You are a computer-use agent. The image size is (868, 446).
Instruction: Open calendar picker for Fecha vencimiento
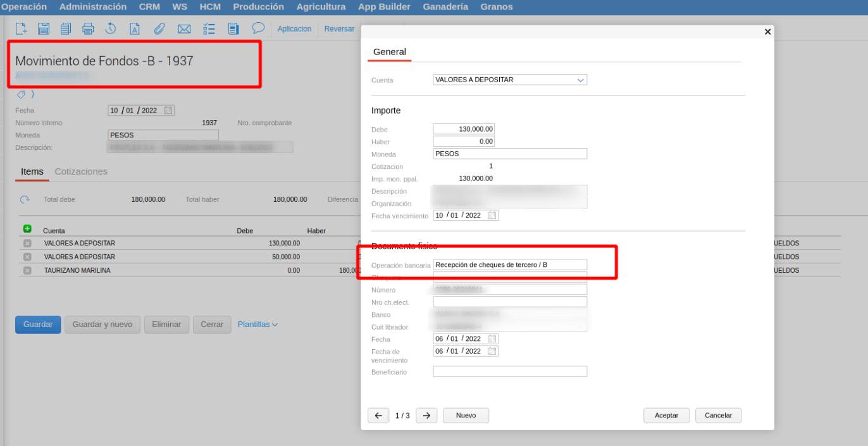(x=492, y=215)
